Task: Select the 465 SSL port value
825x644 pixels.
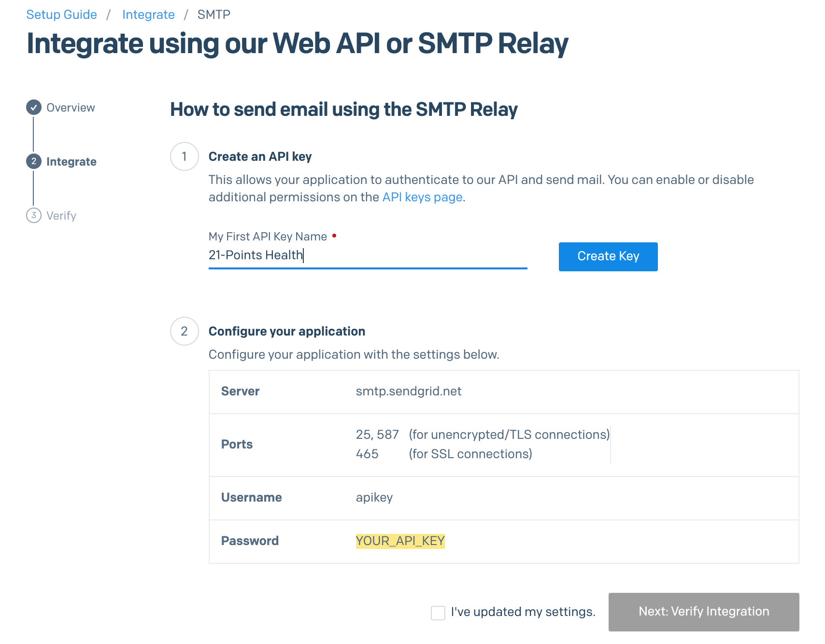Action: click(367, 454)
